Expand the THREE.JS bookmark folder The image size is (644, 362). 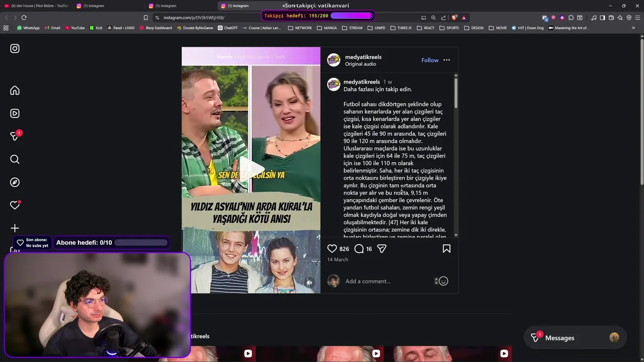click(401, 28)
